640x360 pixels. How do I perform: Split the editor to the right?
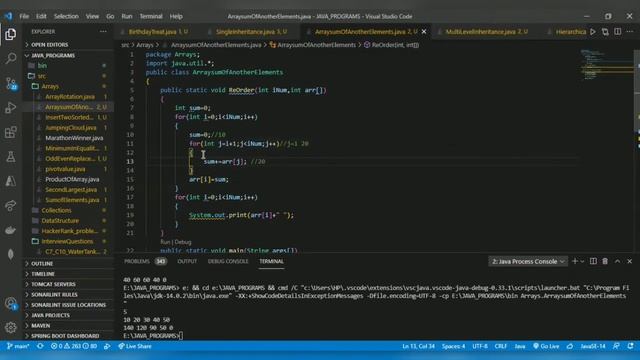tap(618, 31)
